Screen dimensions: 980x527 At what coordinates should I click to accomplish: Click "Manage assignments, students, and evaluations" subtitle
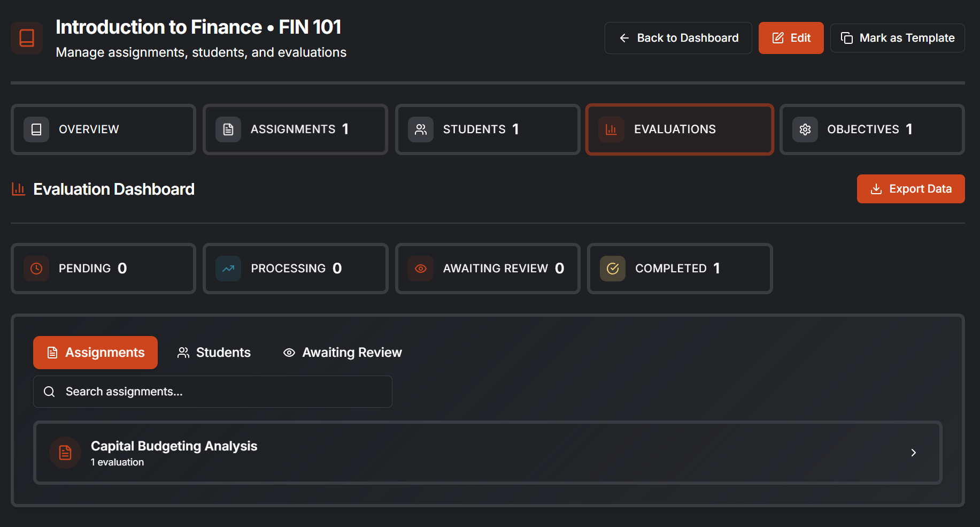click(201, 52)
